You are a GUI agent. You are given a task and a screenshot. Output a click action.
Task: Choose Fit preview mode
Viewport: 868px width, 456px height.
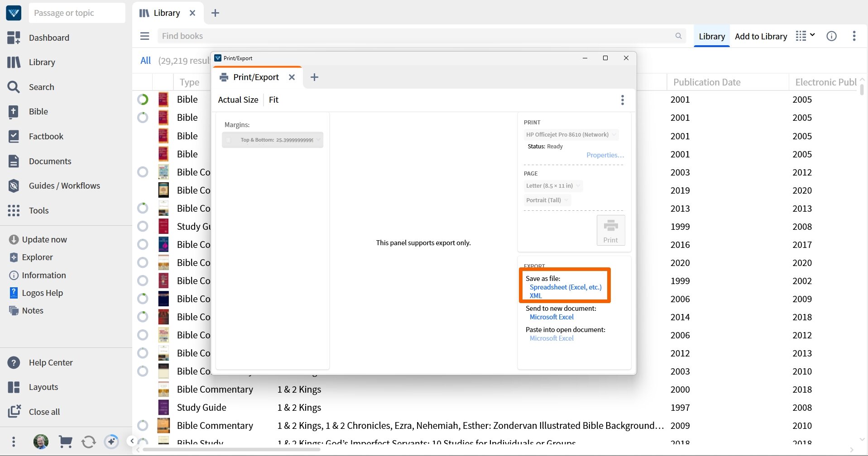click(273, 100)
